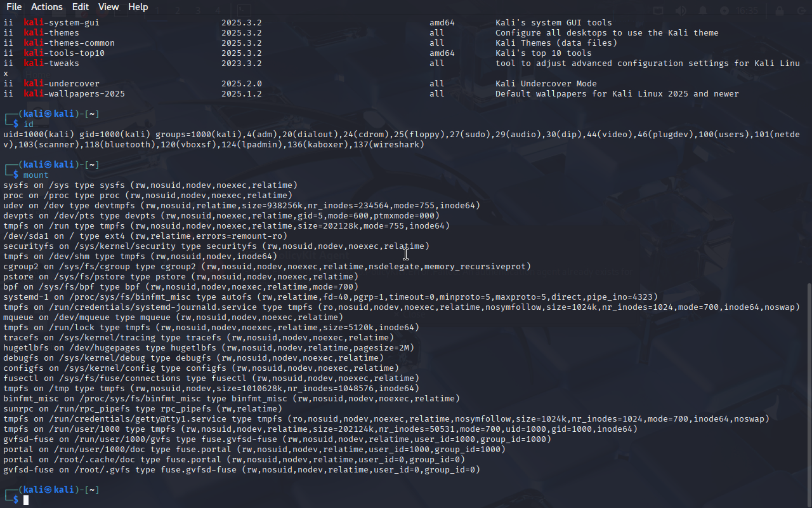The height and width of the screenshot is (508, 812).
Task: Click the 'debugfs on /sys/kernel/debug' line
Action: click(193, 358)
